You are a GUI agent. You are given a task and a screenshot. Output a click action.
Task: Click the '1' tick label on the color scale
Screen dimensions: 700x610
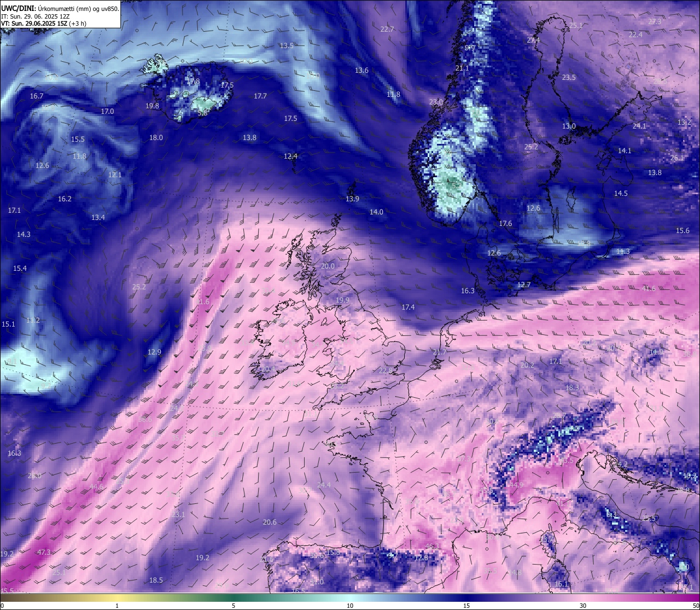[x=117, y=606]
